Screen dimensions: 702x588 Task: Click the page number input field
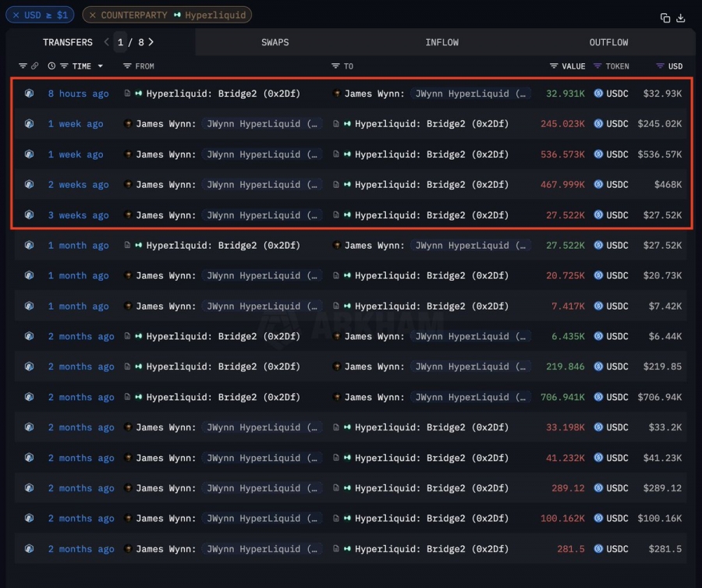(x=122, y=42)
